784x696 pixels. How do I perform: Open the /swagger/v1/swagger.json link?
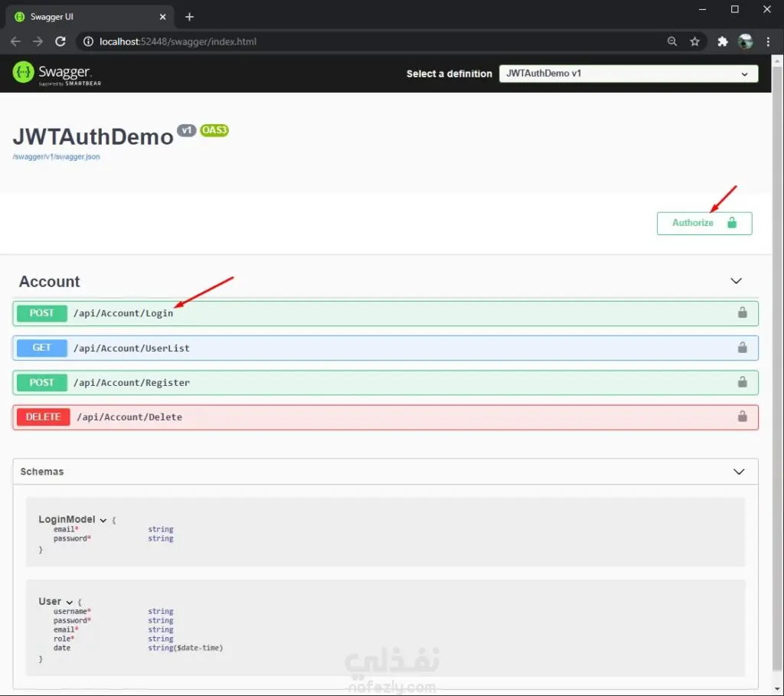click(56, 156)
